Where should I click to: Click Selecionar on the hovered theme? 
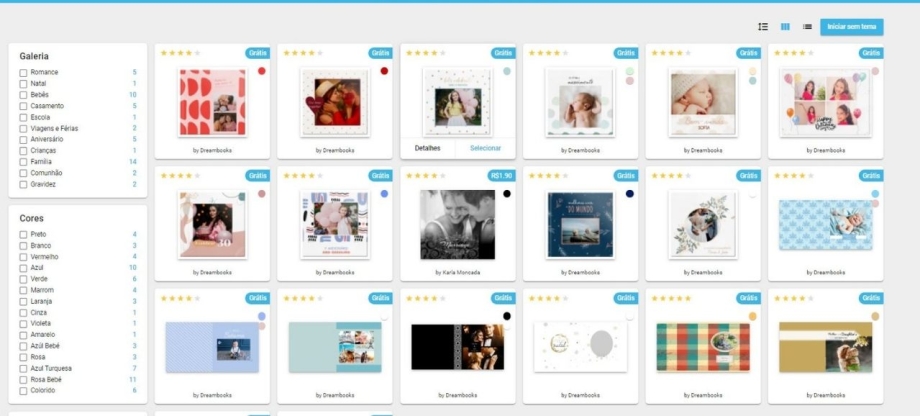click(485, 148)
